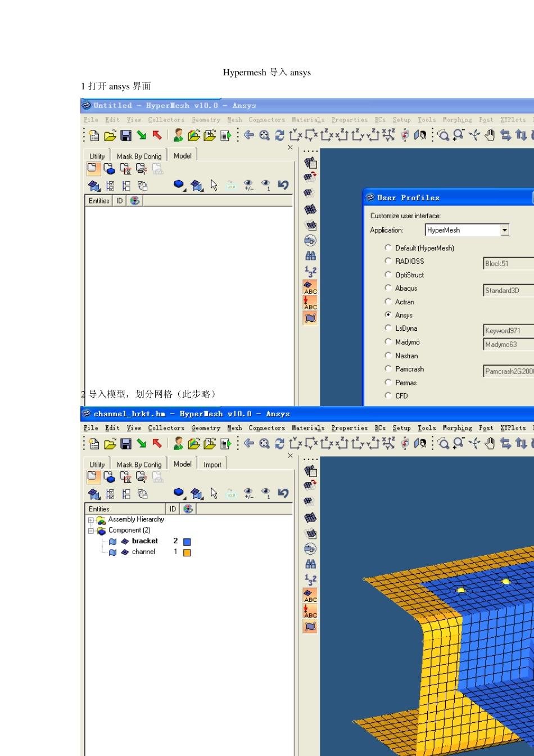Click the red export arrow in the lower toolbar

coord(157,444)
